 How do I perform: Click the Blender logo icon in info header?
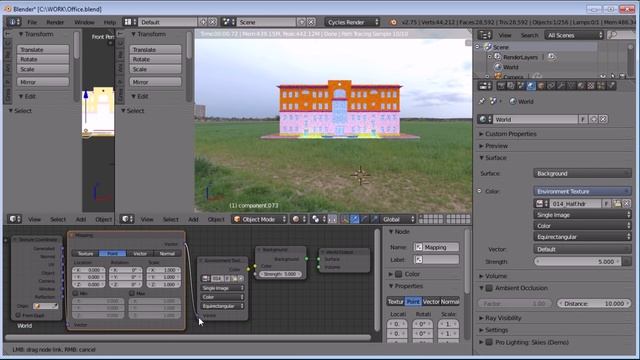[393, 22]
